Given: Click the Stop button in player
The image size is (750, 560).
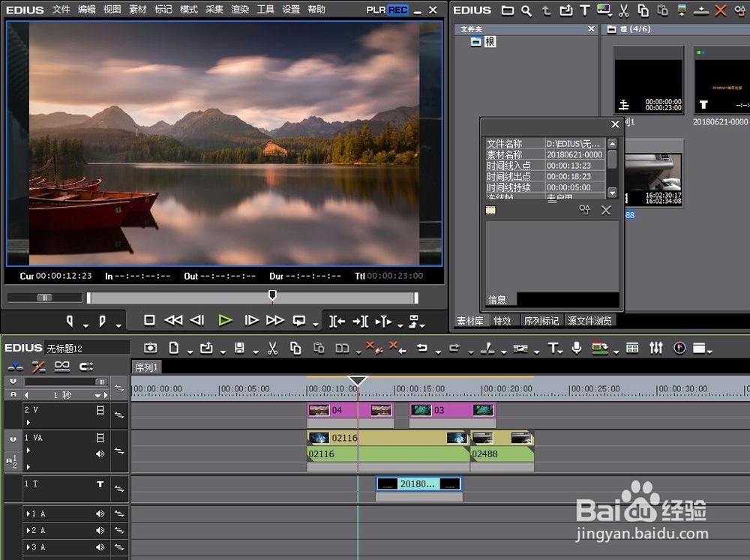Looking at the screenshot, I should (x=149, y=320).
